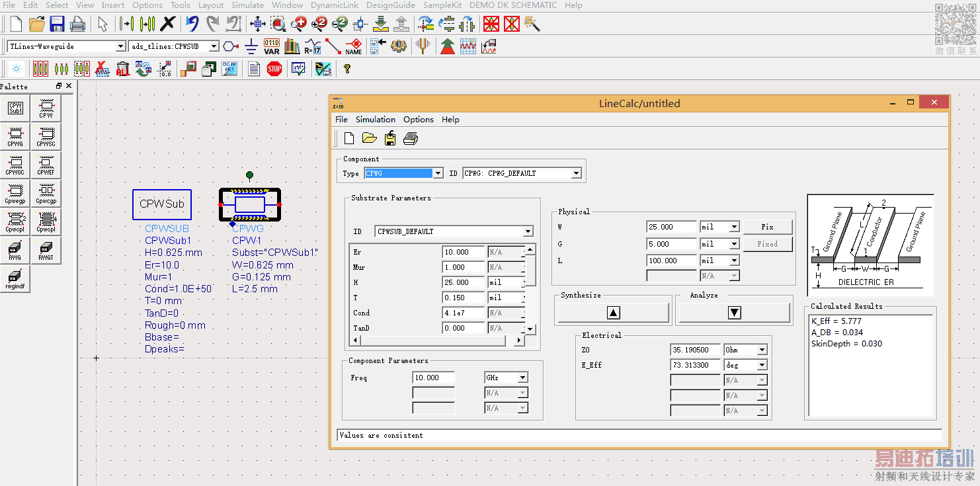This screenshot has height=486, width=980.
Task: Open the TLines-Waveguide palette dropdown
Action: (x=120, y=46)
